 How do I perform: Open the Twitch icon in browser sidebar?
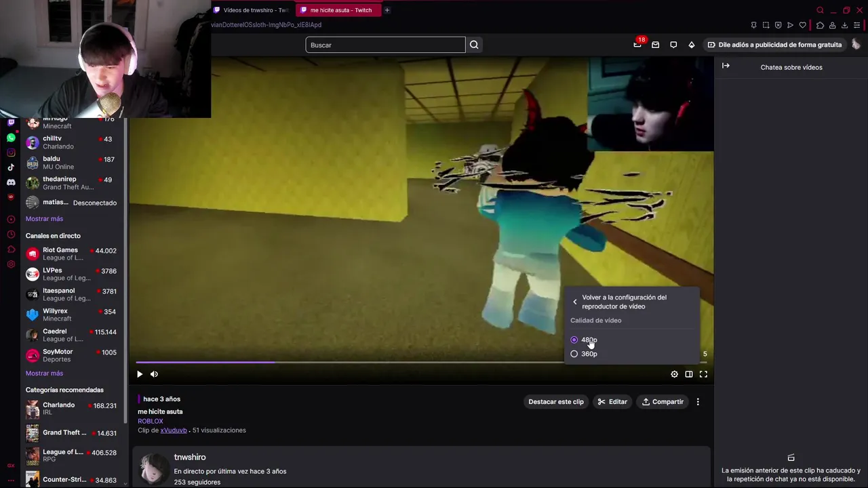point(11,123)
